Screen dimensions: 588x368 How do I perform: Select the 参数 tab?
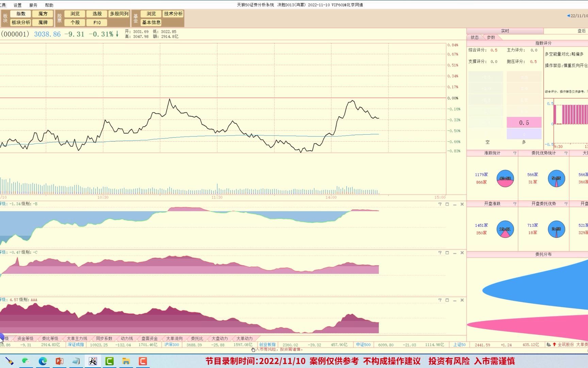tap(491, 37)
